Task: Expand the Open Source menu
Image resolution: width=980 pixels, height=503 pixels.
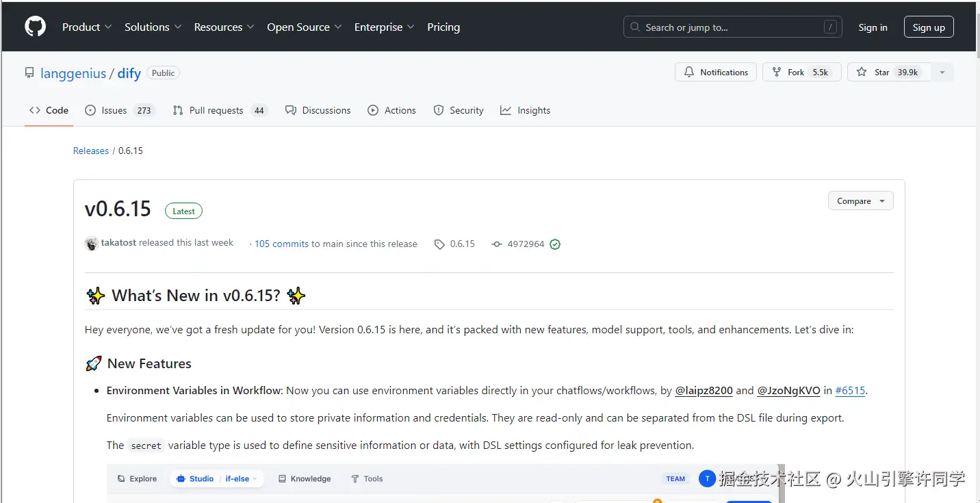Action: coord(305,27)
